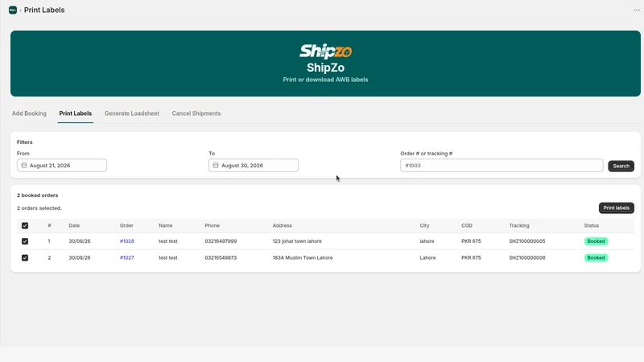Switch to the Add Booking tab
644x362 pixels.
click(x=29, y=113)
